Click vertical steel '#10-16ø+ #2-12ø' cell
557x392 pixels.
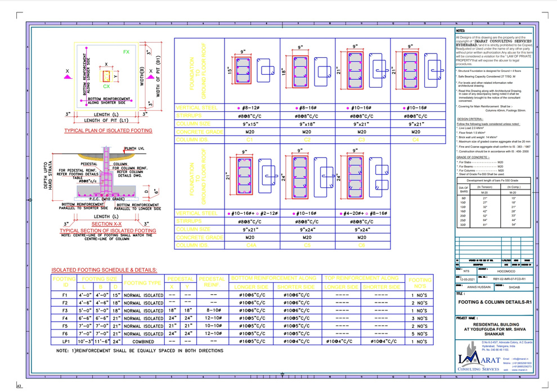tap(253, 213)
